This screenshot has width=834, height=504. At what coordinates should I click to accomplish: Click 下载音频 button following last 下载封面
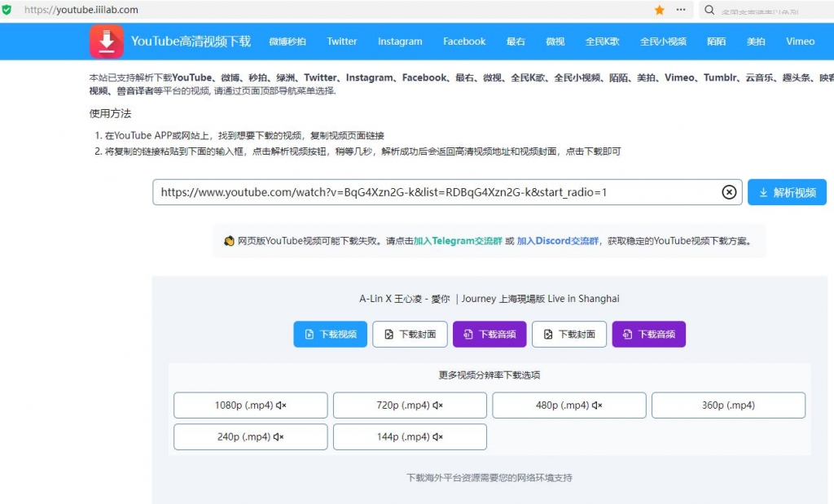pos(648,334)
